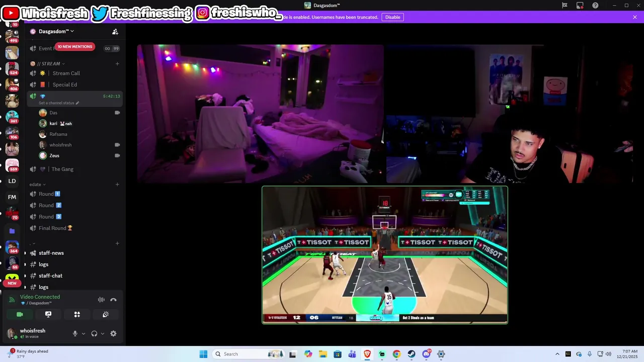644x362 pixels.
Task: Join the Round 2 voice channel
Action: point(74,205)
